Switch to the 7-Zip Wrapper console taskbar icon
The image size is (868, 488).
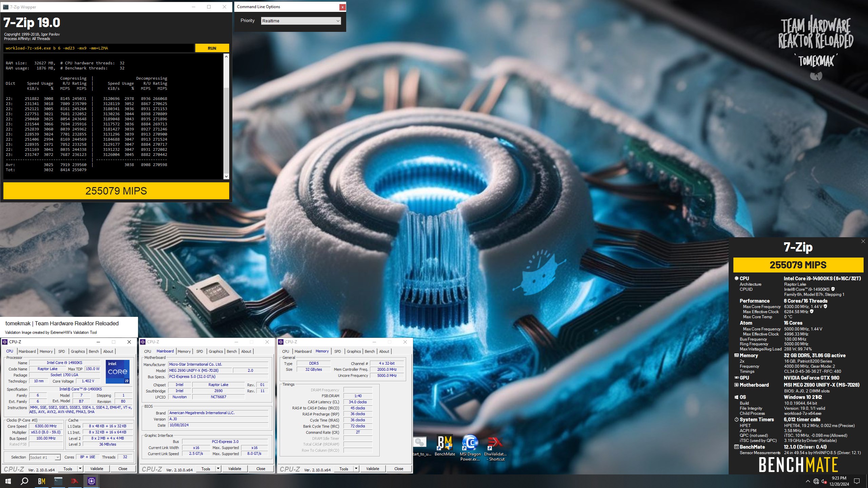[x=58, y=481]
